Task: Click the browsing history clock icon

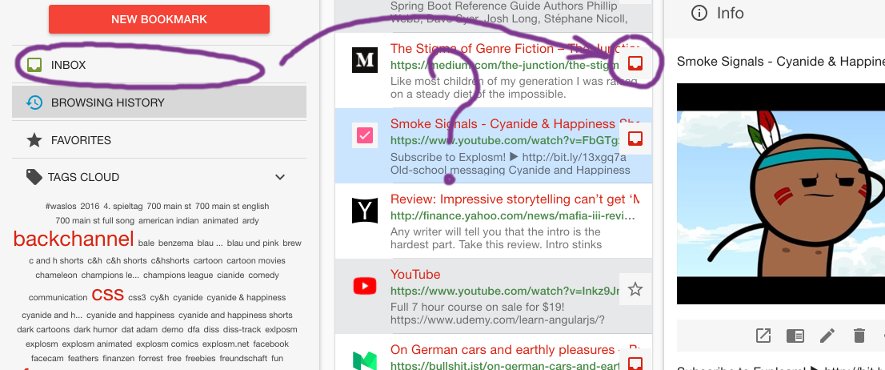Action: pyautogui.click(x=34, y=102)
